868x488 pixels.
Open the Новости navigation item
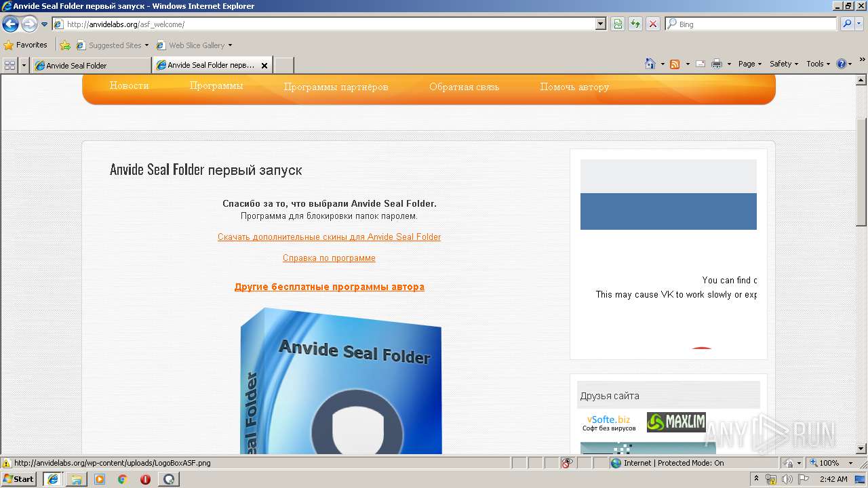tap(129, 86)
